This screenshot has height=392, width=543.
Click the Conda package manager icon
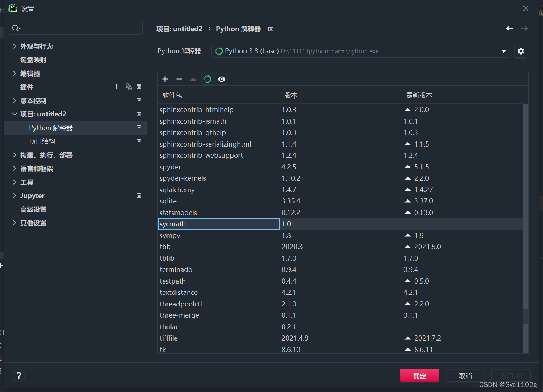point(207,79)
